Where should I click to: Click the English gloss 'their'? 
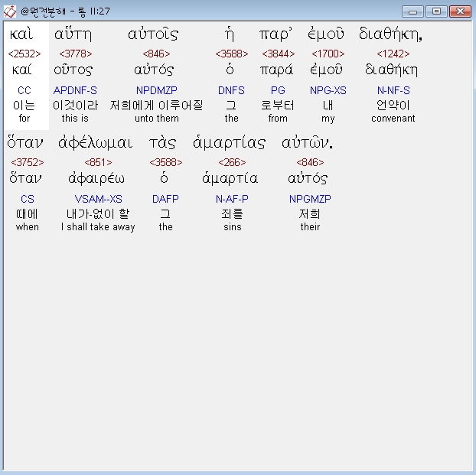point(310,226)
